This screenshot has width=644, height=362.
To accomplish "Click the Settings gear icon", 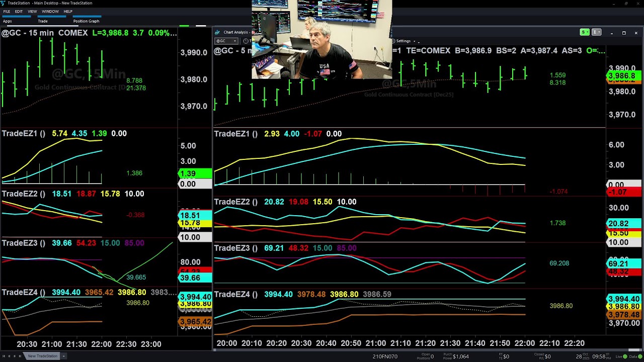I will (x=393, y=41).
